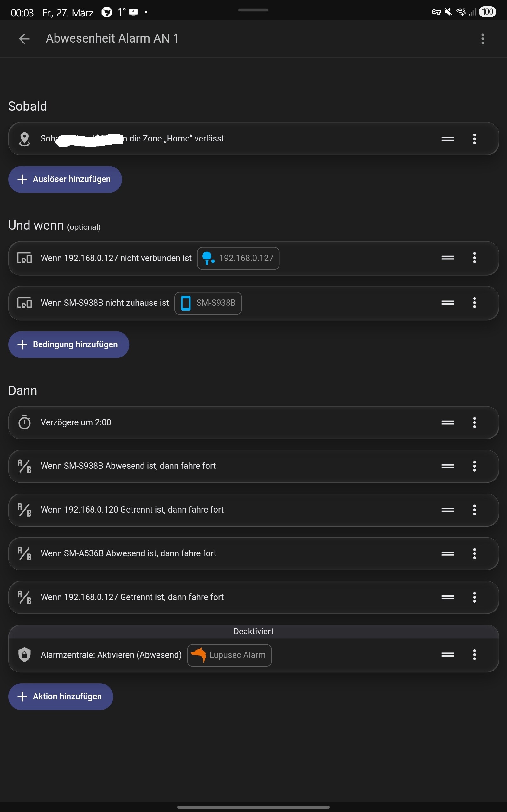507x812 pixels.
Task: Open the automation overflow menu in header
Action: click(x=483, y=39)
